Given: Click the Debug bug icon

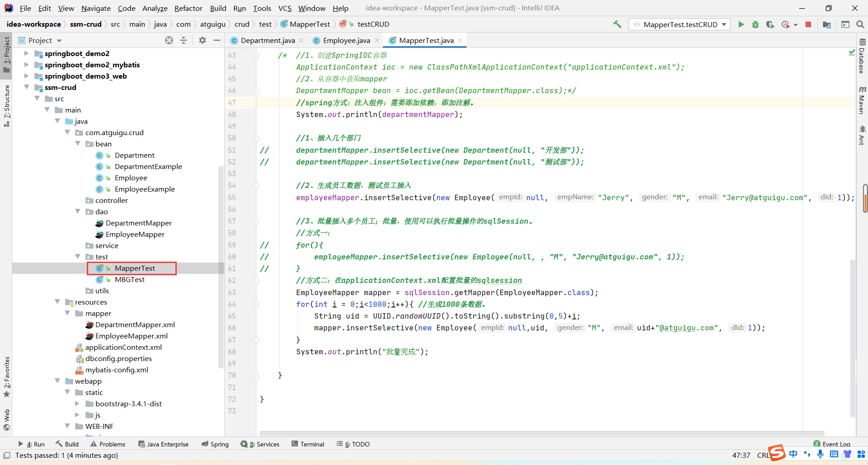Looking at the screenshot, I should pyautogui.click(x=755, y=24).
